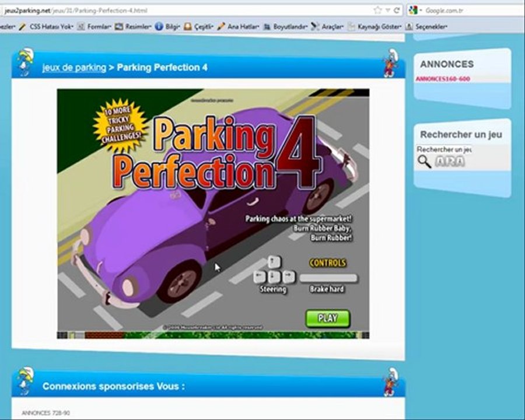Click the Parking Perfection 4 breadcrumb title
The width and height of the screenshot is (525, 420).
click(x=162, y=67)
